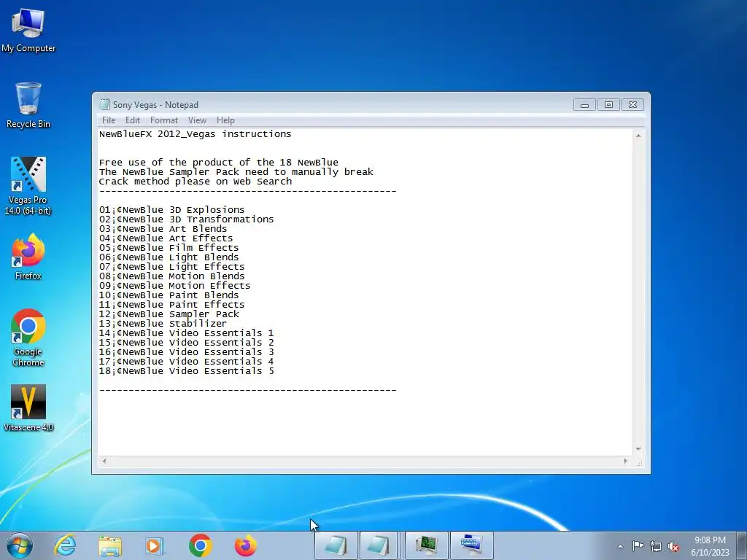This screenshot has width=747, height=560.
Task: Switch to first Notepad taskbar window
Action: 336,545
